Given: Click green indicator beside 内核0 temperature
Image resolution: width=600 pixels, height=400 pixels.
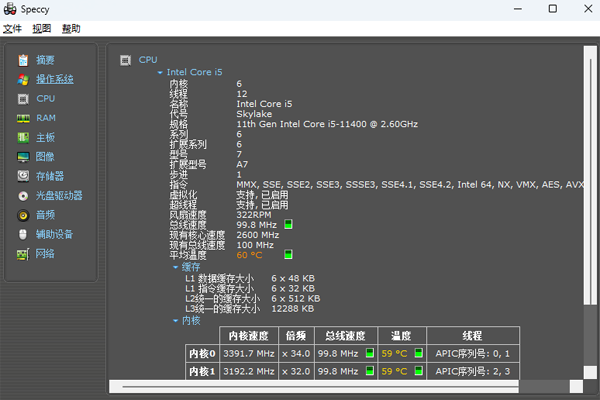Looking at the screenshot, I should [x=419, y=353].
